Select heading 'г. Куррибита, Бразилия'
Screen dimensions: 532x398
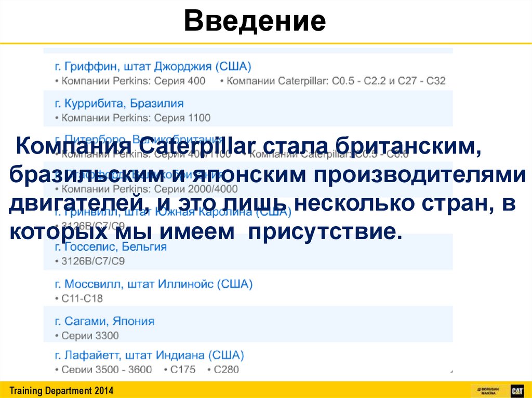coord(119,103)
